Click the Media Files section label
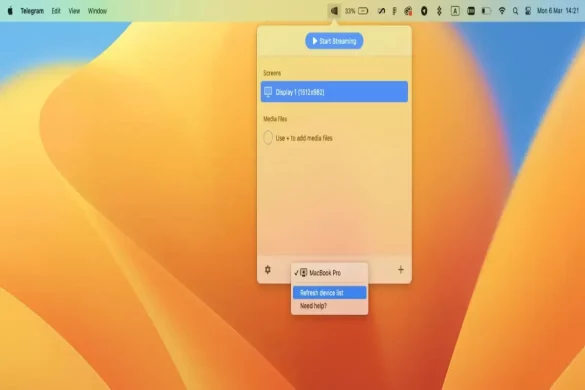585x390 pixels. 275,119
